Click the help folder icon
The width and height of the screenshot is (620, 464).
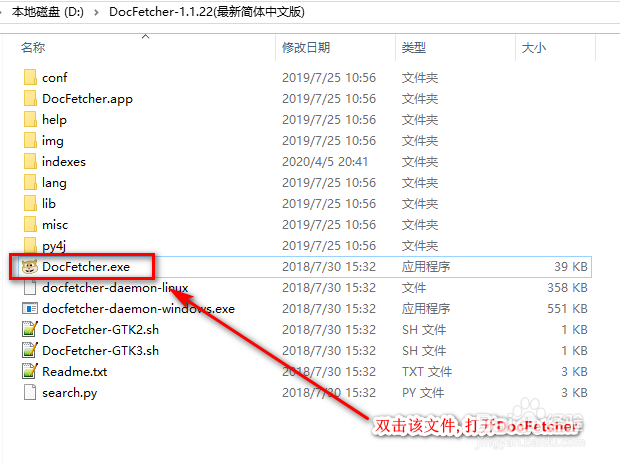tap(30, 119)
